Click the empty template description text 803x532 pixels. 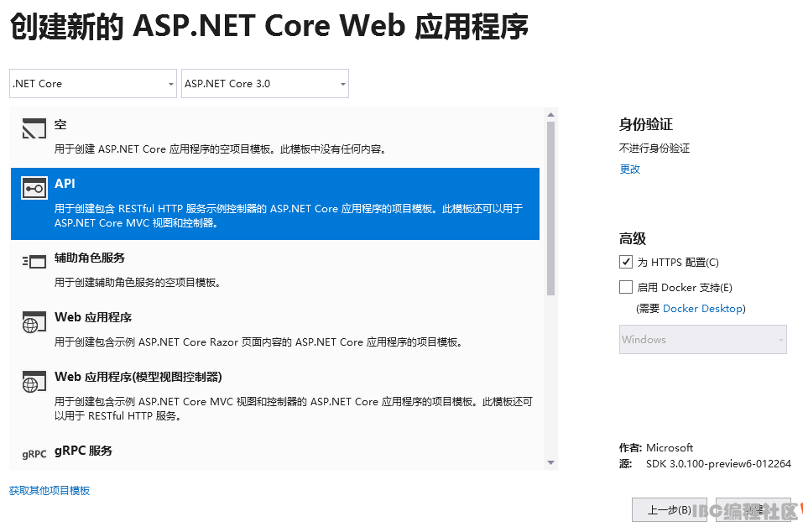pos(220,149)
